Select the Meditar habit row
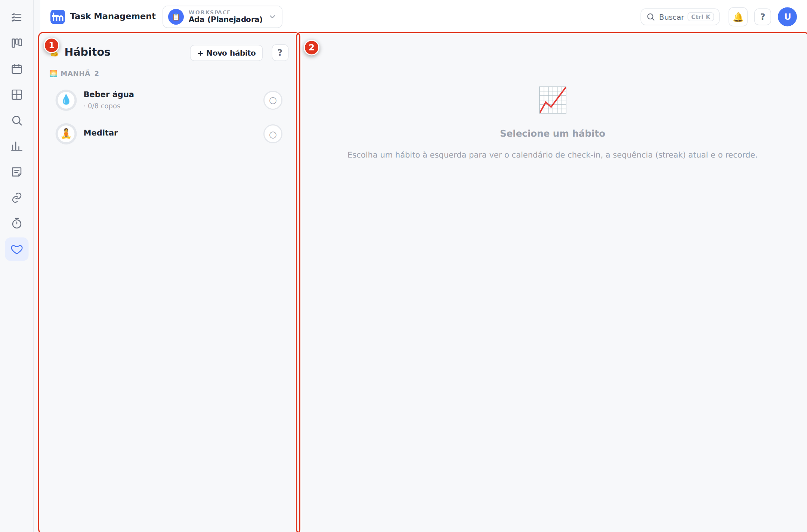807x532 pixels. tap(168, 134)
